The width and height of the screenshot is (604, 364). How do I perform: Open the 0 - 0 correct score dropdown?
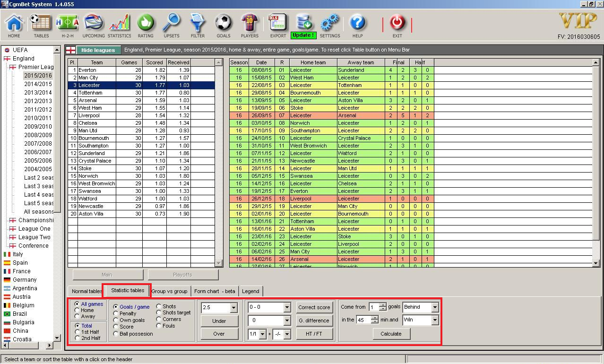[287, 307]
